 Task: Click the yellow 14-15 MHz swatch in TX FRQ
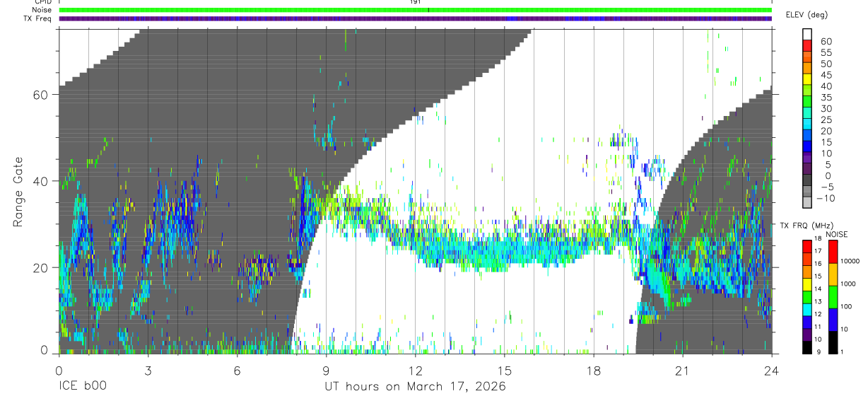pyautogui.click(x=807, y=284)
